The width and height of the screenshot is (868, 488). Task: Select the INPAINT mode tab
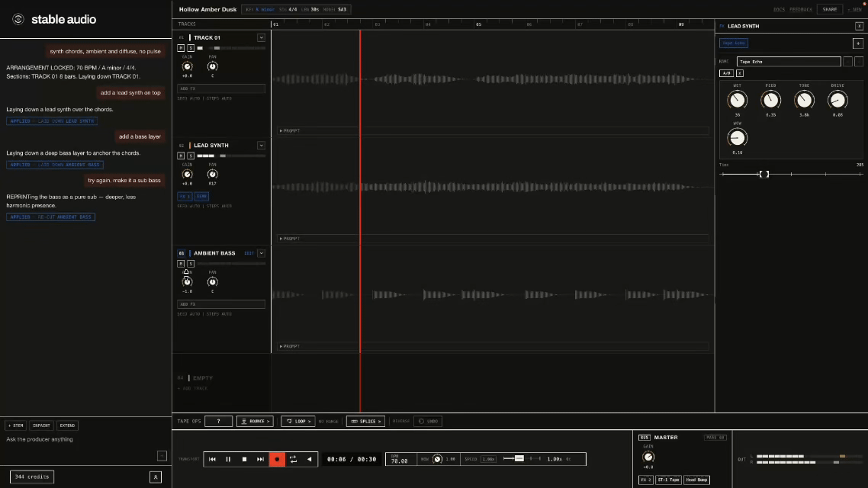(x=41, y=425)
